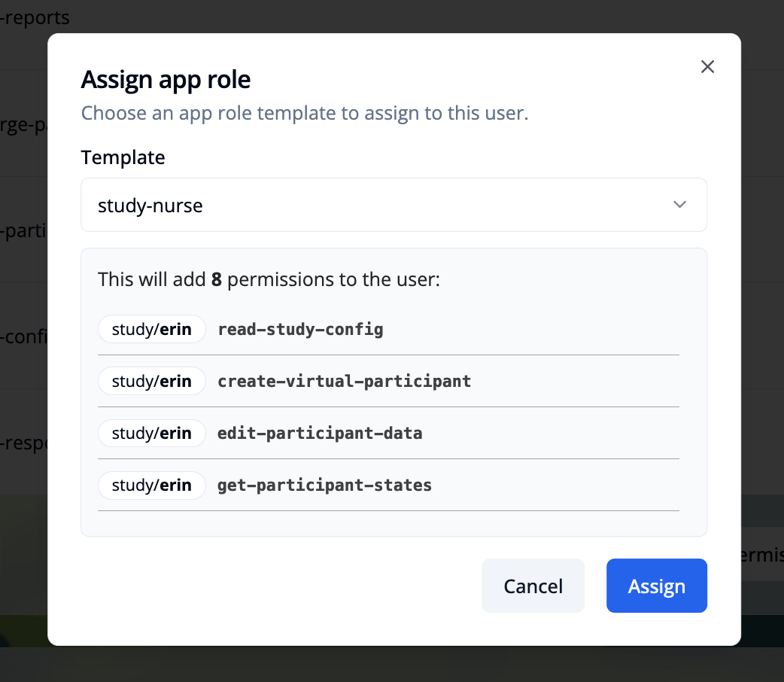Click the dropdown chevron beside study-nurse
Image resolution: width=784 pixels, height=682 pixels.
point(679,204)
